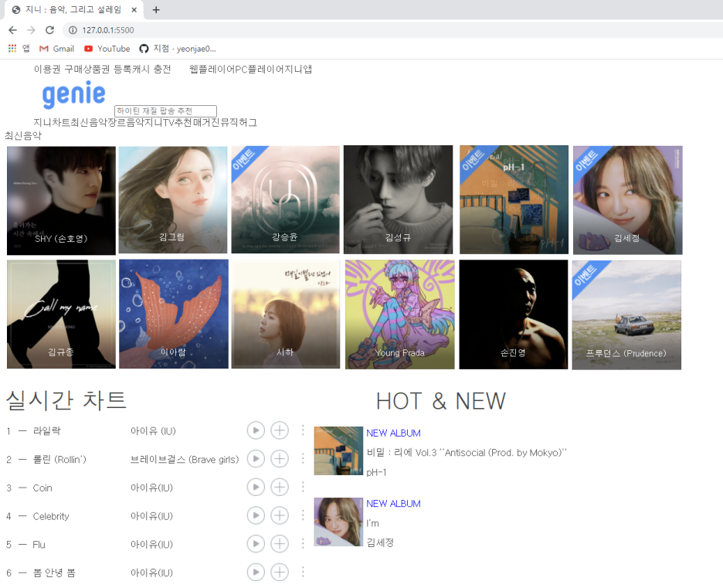The width and height of the screenshot is (723, 588).
Task: View site information icon in address bar
Action: 73,30
